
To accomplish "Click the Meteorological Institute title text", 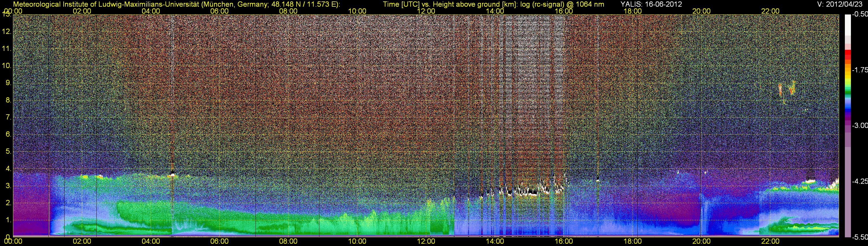I will coord(176,4).
